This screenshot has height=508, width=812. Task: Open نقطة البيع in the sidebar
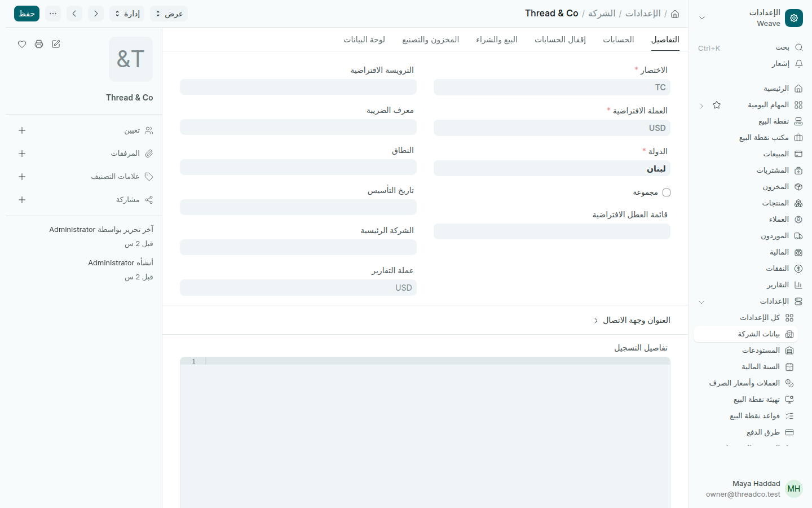(x=749, y=121)
